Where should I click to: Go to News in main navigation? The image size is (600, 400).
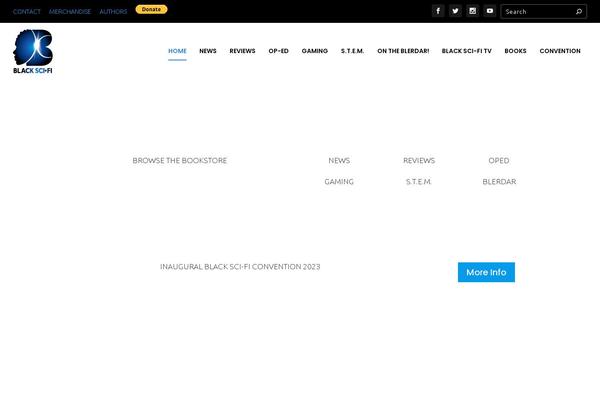point(208,51)
